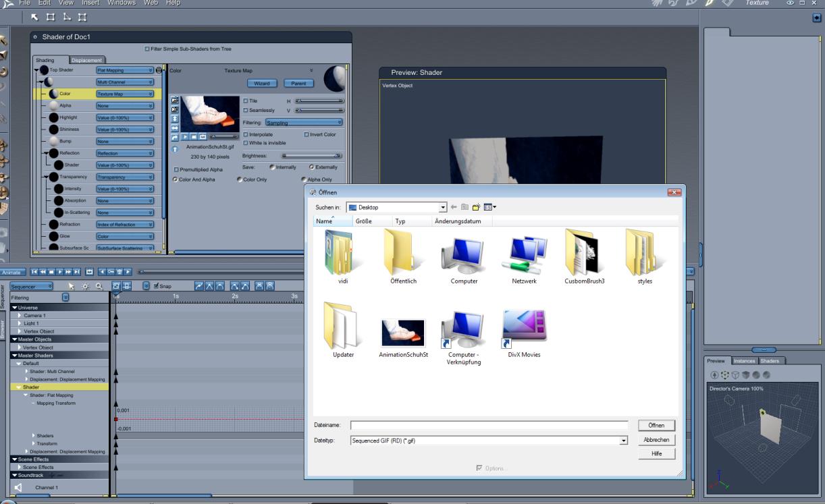Expand Light 1 in sequencer tree
The width and height of the screenshot is (825, 504).
click(20, 323)
